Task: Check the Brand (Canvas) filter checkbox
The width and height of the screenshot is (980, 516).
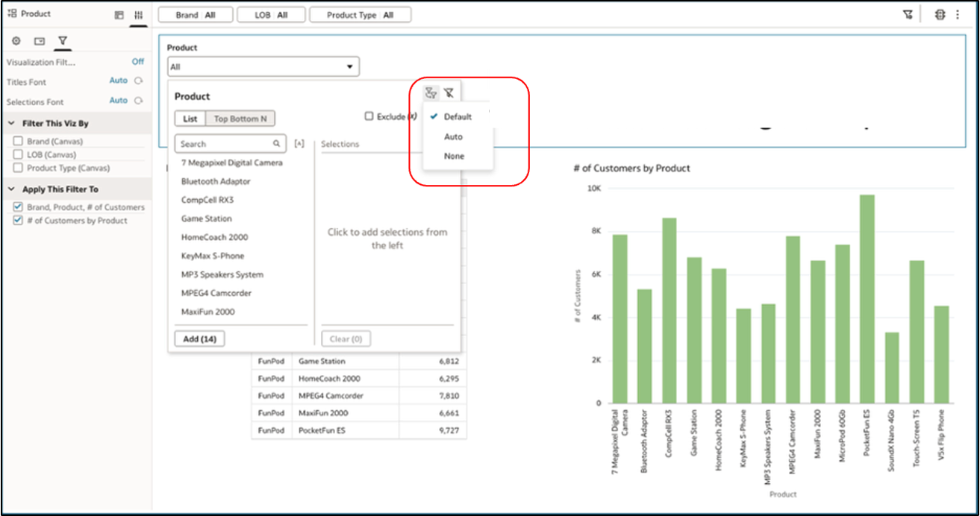Action: point(18,141)
